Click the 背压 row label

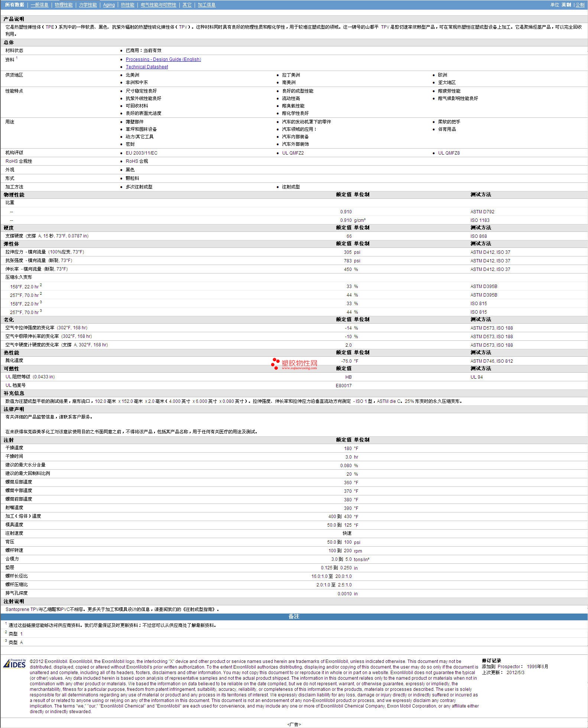tap(10, 542)
